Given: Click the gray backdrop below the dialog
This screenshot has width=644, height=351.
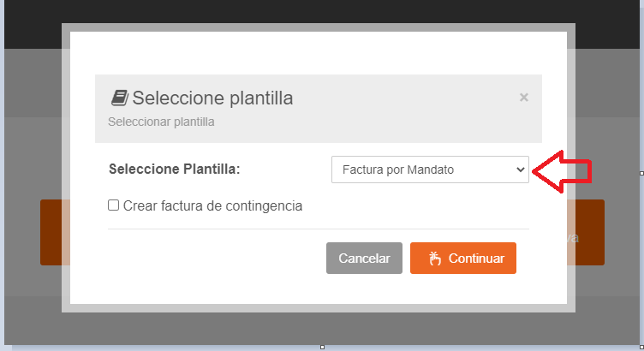Looking at the screenshot, I should (x=322, y=329).
